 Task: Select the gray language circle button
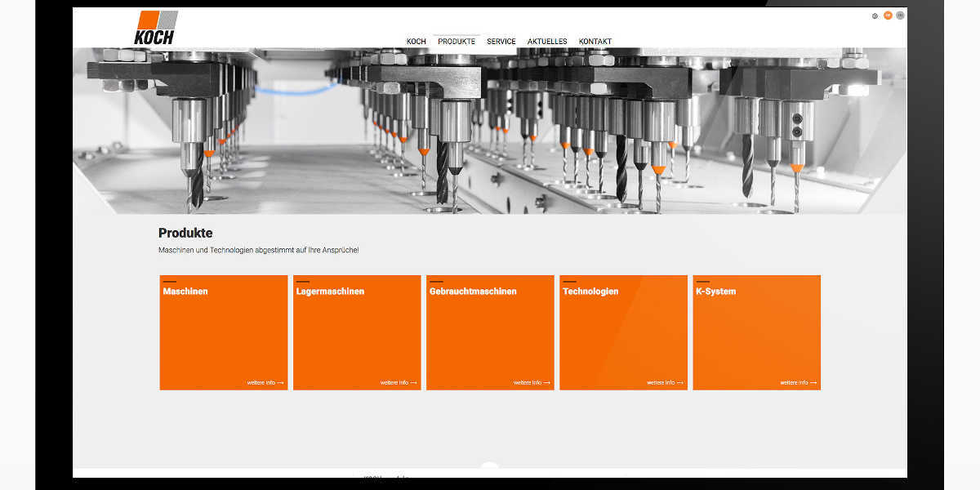[900, 16]
